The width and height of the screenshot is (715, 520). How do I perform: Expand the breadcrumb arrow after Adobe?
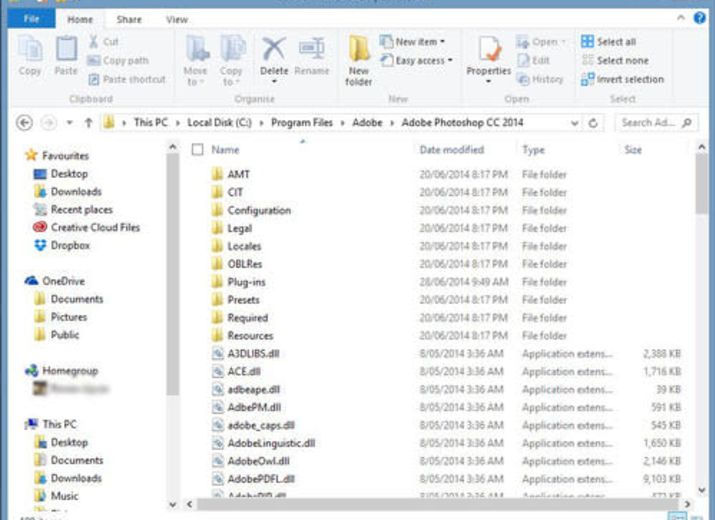point(392,123)
